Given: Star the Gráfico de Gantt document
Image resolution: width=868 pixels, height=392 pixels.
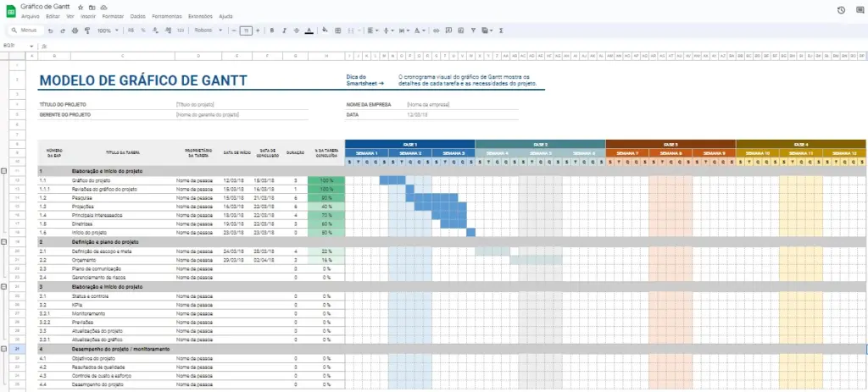Looking at the screenshot, I should (x=79, y=7).
